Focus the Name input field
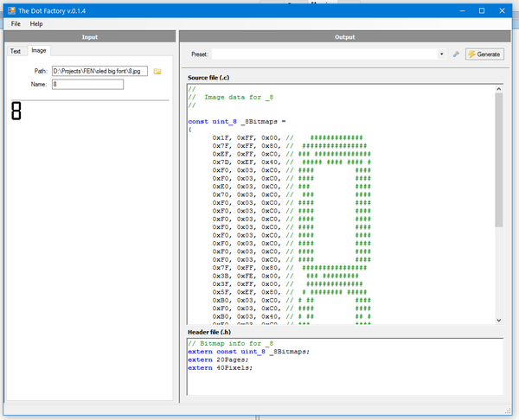The height and width of the screenshot is (420, 519). 87,84
